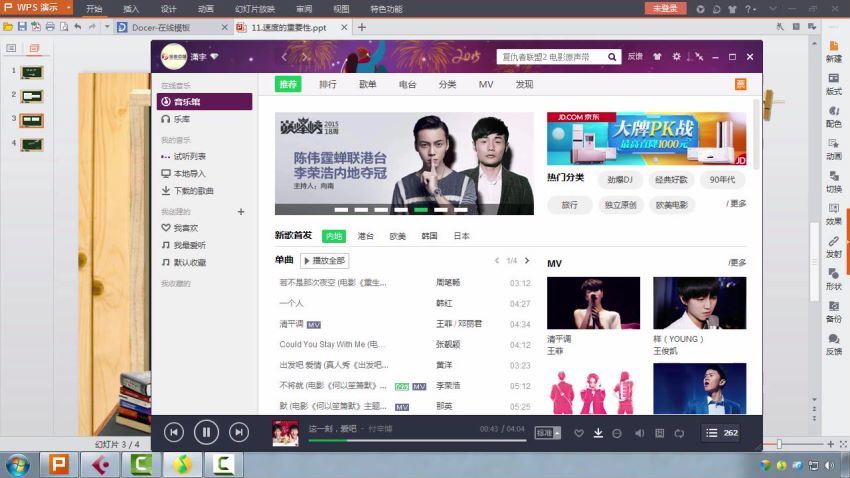The image size is (850, 478).
Task: Click the save icon in WPS toolbar
Action: (x=22, y=27)
